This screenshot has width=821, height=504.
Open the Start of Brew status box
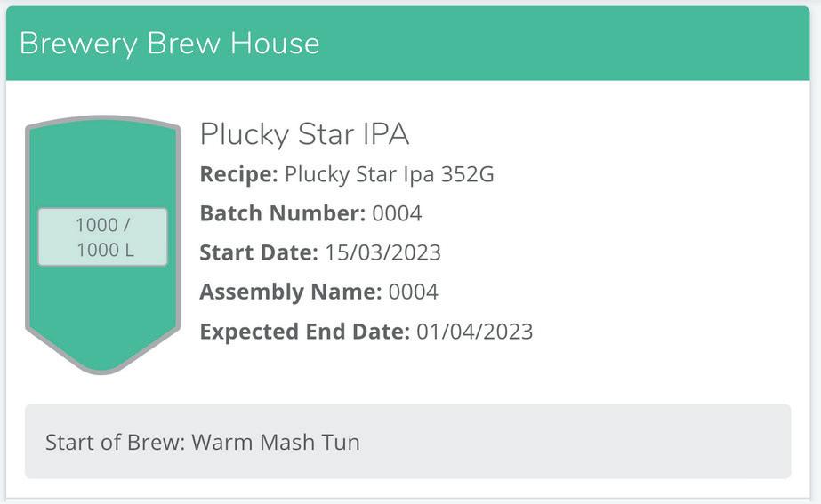pyautogui.click(x=408, y=441)
